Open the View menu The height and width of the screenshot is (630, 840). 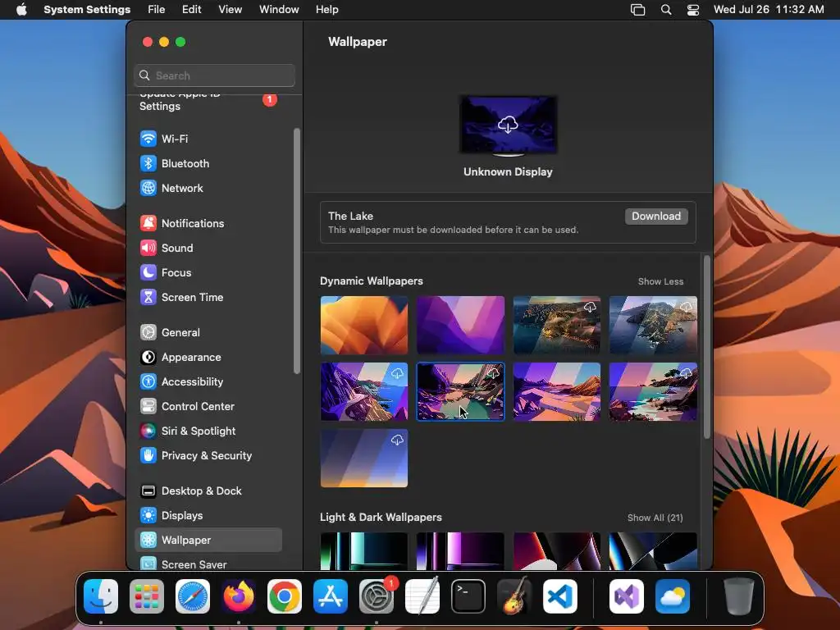(231, 10)
